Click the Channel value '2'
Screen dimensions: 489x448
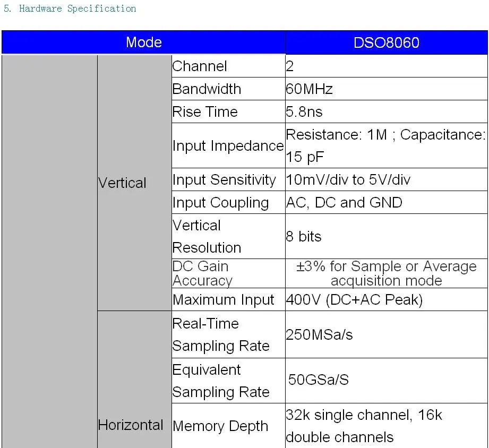(290, 66)
